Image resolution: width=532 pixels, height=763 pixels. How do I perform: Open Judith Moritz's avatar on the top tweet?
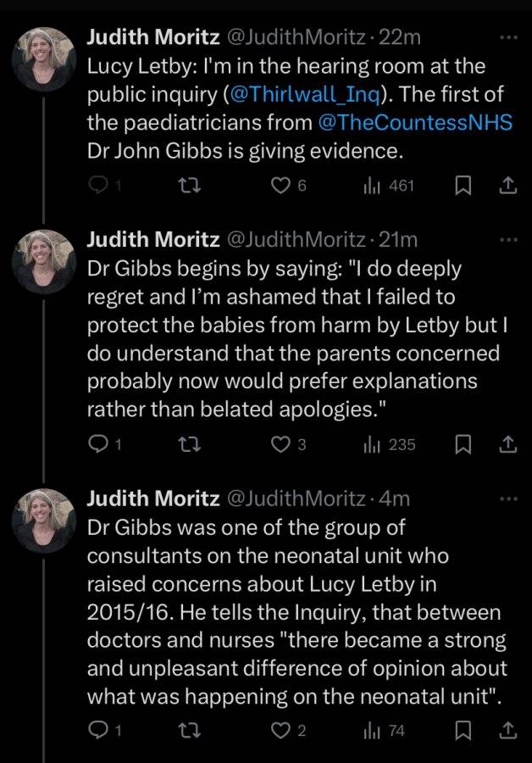[44, 59]
